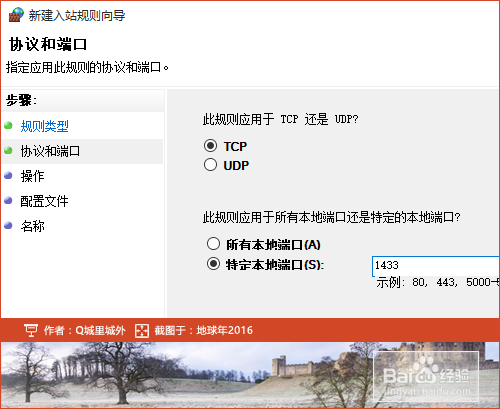Click blue bullet next to 配置文件

pos(8,200)
